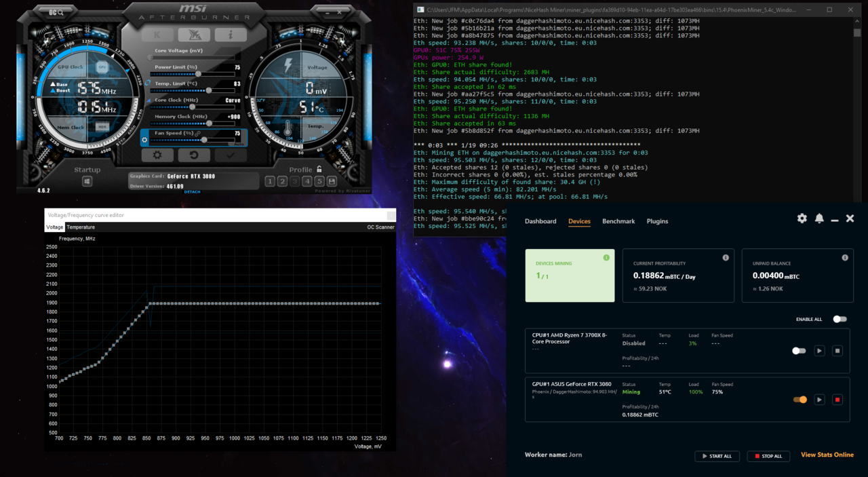Click the fan settings gear next to Fan Speed
Image resolution: width=868 pixels, height=477 pixels.
click(x=144, y=140)
